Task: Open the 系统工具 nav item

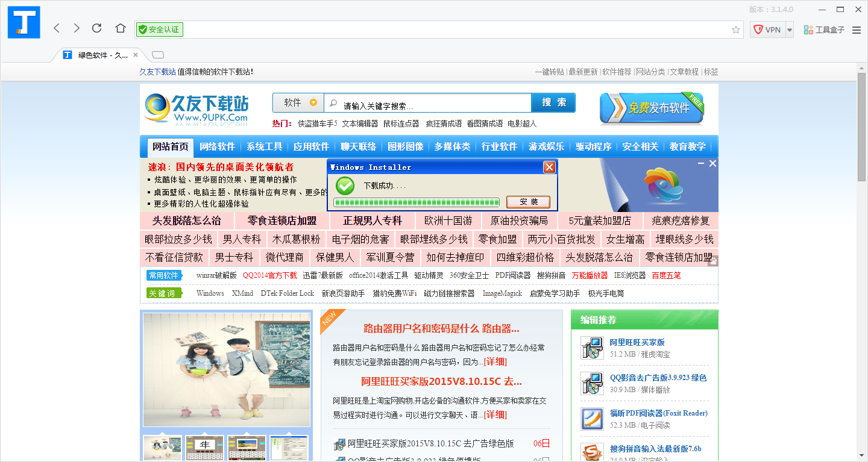Action: pos(264,146)
